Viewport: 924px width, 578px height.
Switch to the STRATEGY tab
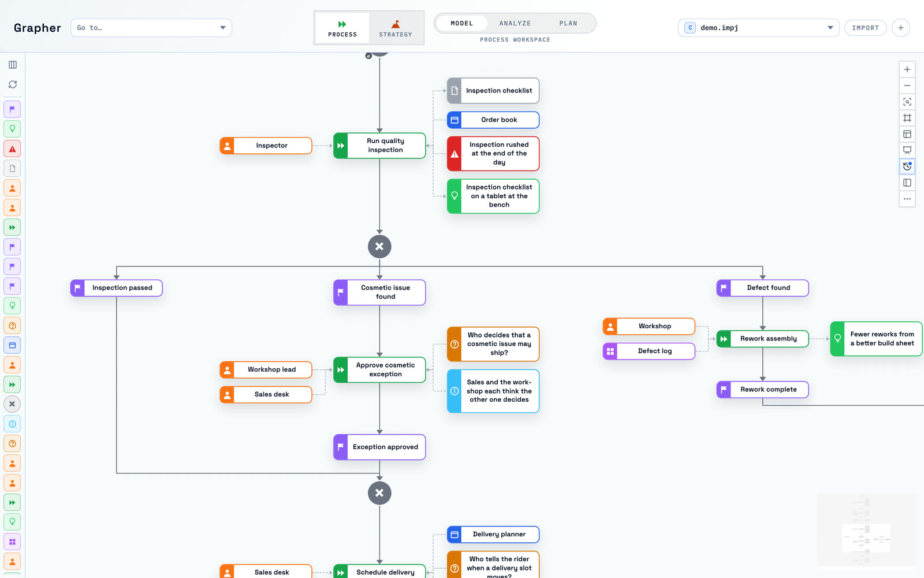(x=396, y=28)
